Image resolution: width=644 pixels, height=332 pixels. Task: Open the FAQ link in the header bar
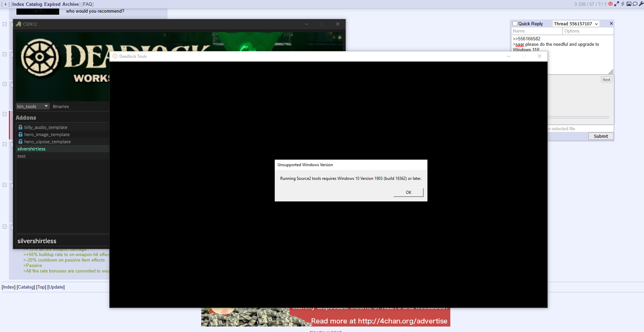pyautogui.click(x=88, y=4)
